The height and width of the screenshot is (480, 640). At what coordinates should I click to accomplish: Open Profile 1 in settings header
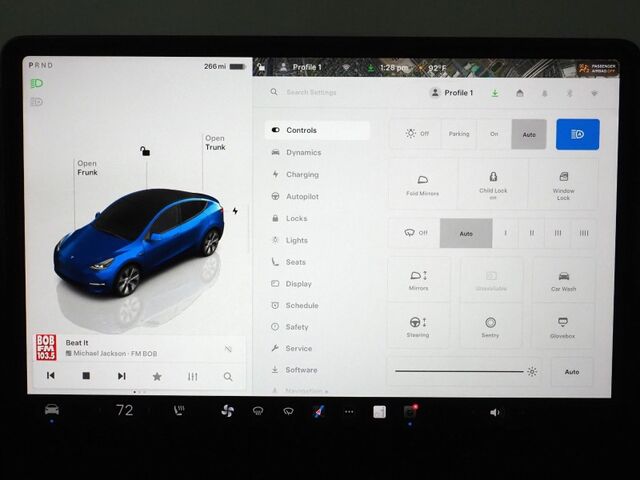pos(451,93)
